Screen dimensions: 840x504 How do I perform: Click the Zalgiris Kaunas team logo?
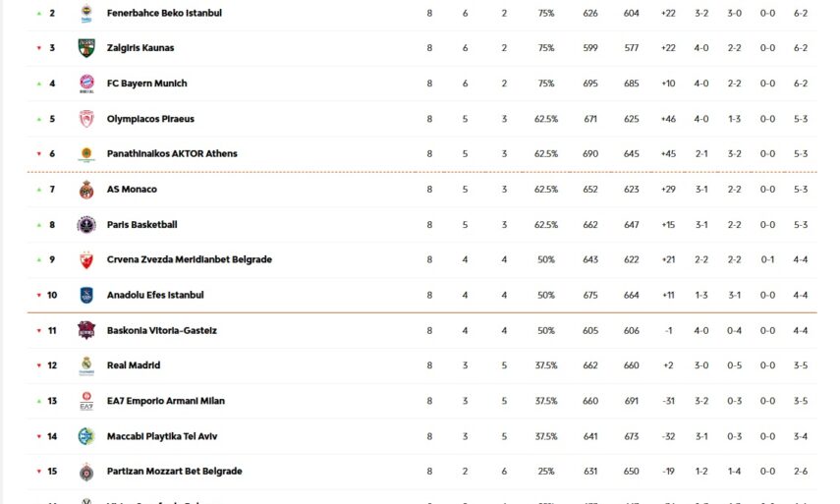tap(86, 48)
